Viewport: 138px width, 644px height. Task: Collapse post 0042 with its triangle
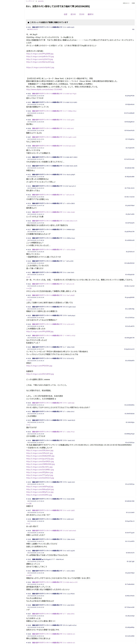click(x=27, y=560)
